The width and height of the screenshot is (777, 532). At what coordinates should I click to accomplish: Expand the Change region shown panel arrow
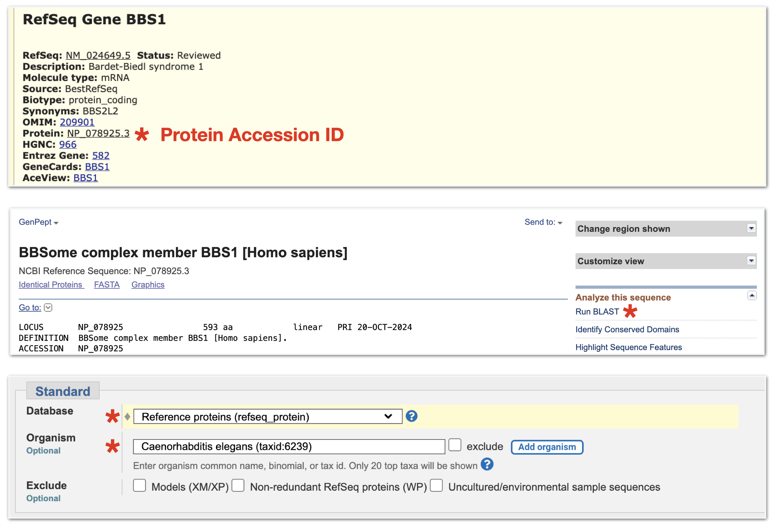[x=751, y=229]
